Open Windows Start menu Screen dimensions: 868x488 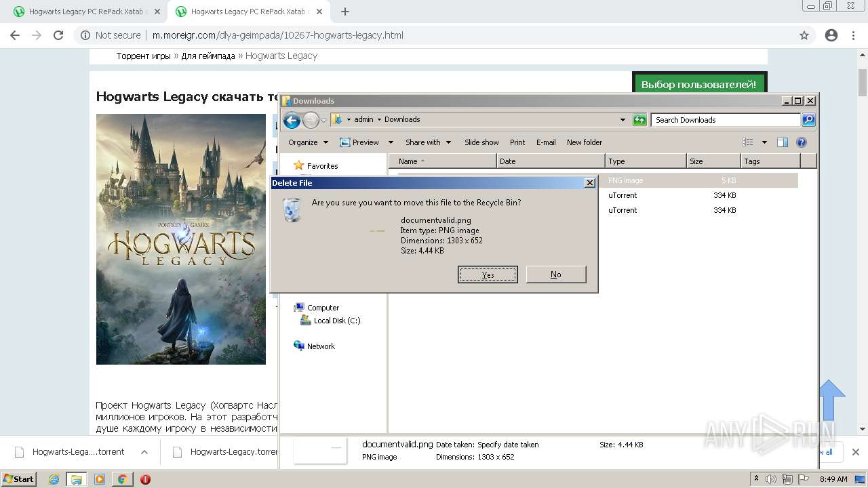tap(19, 479)
